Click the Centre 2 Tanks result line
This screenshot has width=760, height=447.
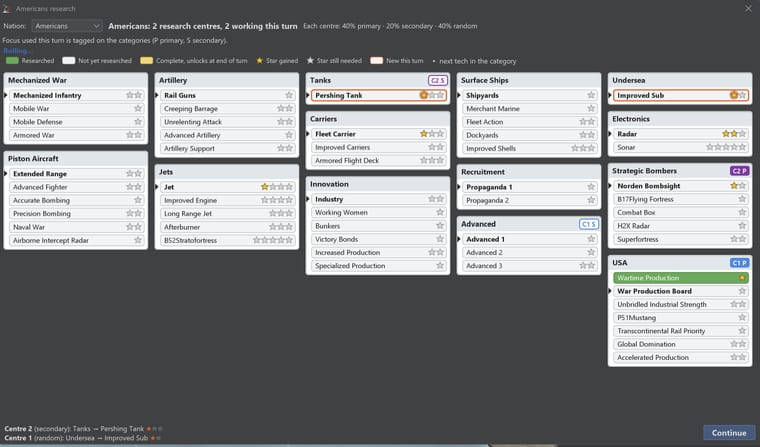pos(83,429)
